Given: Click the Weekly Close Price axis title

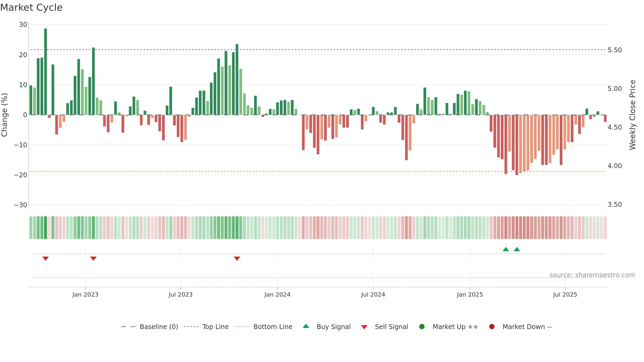Looking at the screenshot, I should point(632,115).
